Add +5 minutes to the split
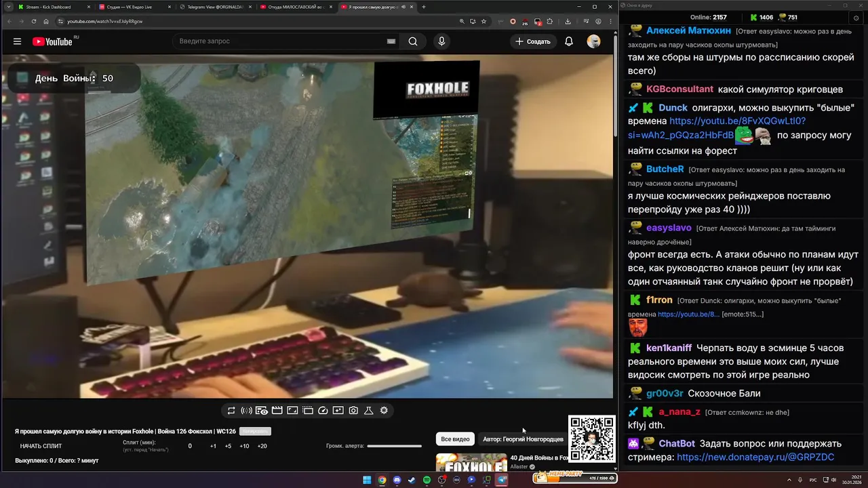Image resolution: width=868 pixels, height=488 pixels. tap(228, 446)
